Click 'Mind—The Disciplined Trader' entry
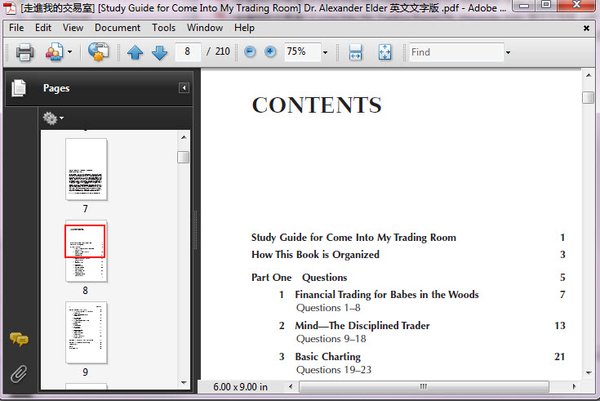The image size is (600, 401). (362, 326)
